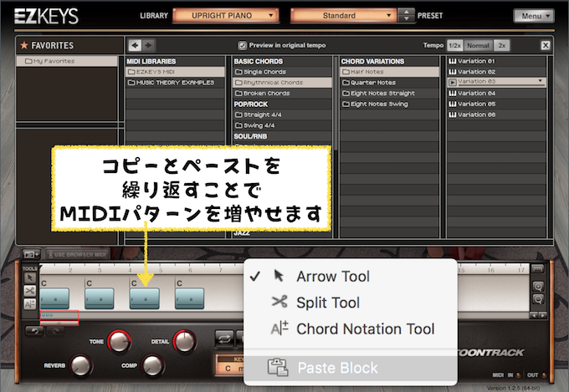Click the add-to-song-track icon left of Use Browser MIDI
Viewport: 569px width, 392px height.
pos(31,254)
